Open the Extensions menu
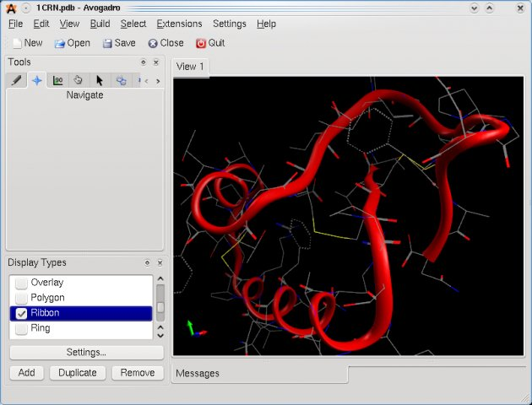This screenshot has height=405, width=532. [x=179, y=24]
